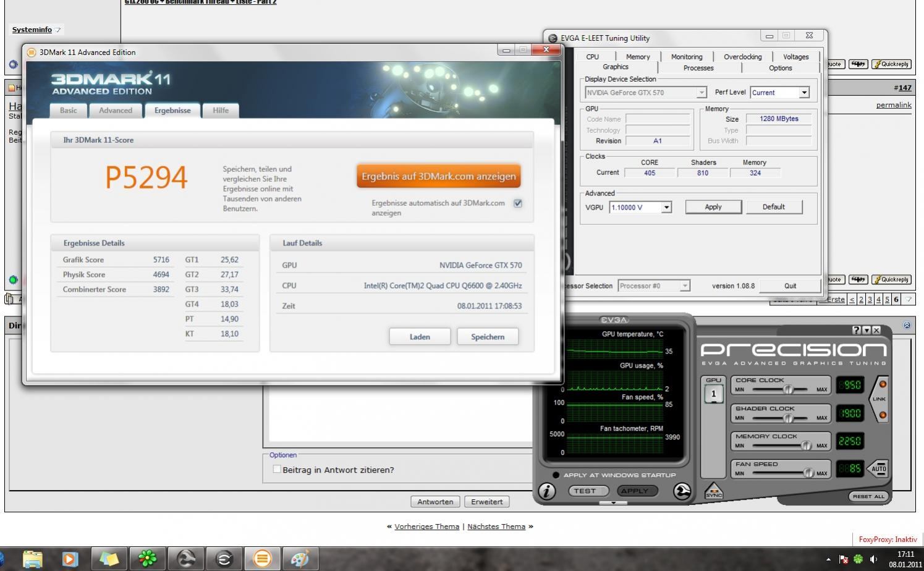Click the Memory Clock slider handle
Screen dimensions: 924x571
[x=806, y=446]
